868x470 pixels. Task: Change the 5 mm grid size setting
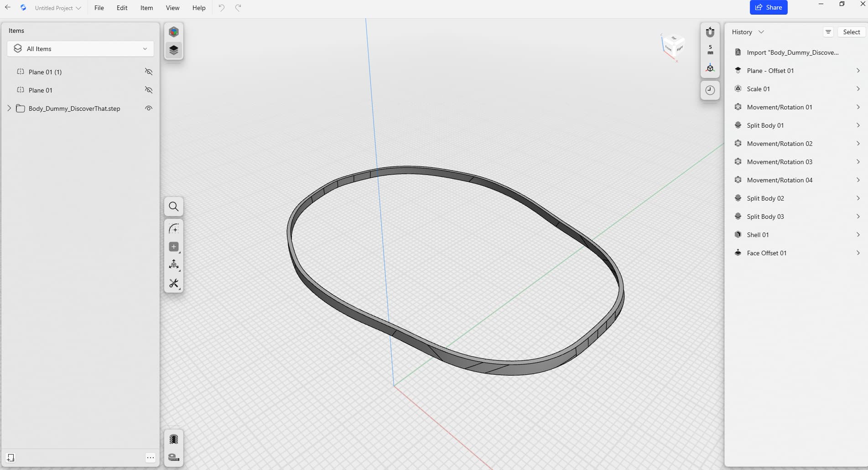tap(710, 50)
